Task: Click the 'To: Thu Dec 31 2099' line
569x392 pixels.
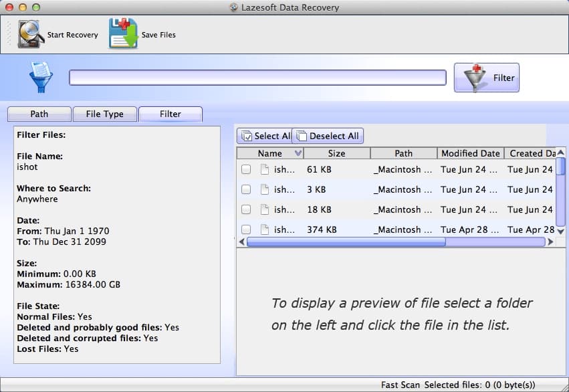Action: tap(62, 241)
